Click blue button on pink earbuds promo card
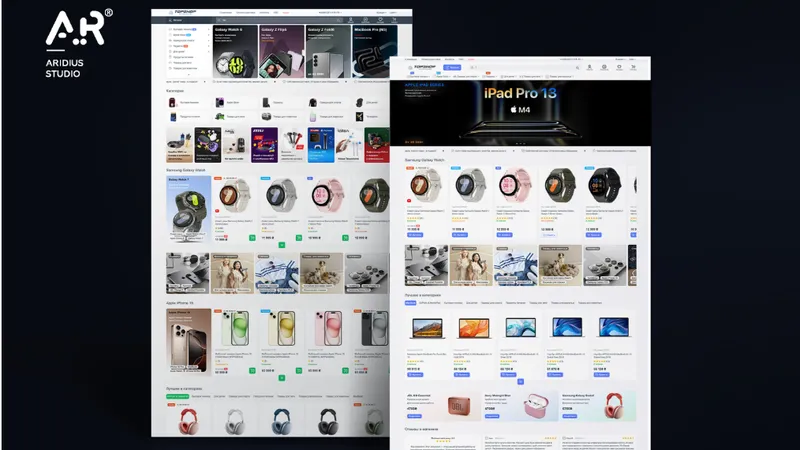Screen dimensions: 800x450 pyautogui.click(x=492, y=416)
